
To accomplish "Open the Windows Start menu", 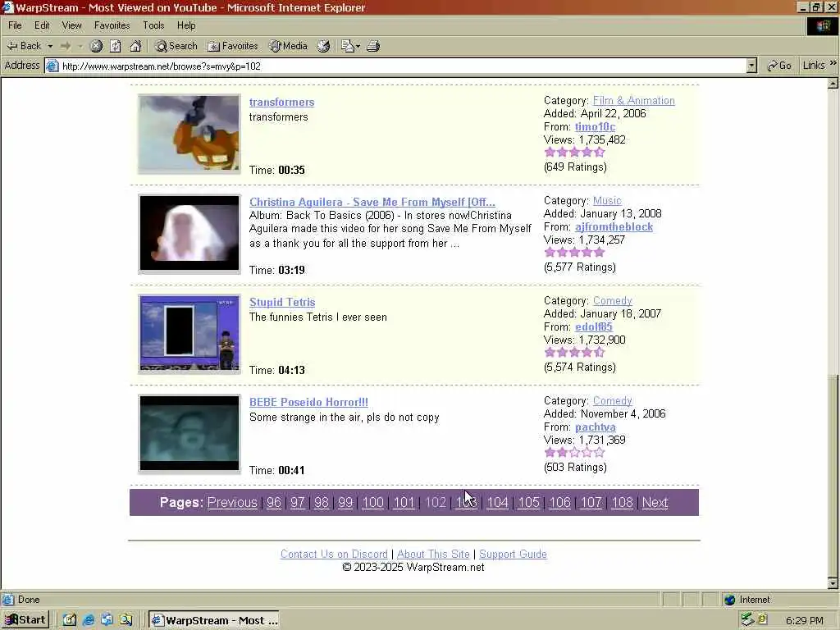I will click(25, 620).
